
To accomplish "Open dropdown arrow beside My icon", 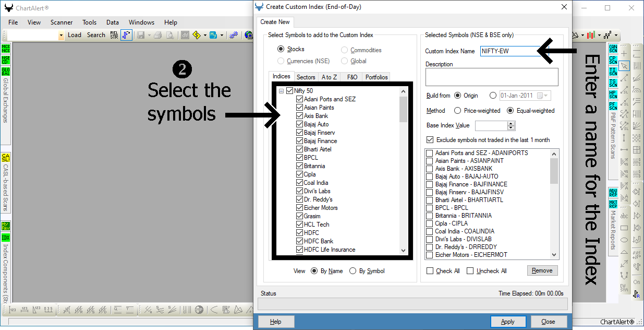I will click(222, 35).
